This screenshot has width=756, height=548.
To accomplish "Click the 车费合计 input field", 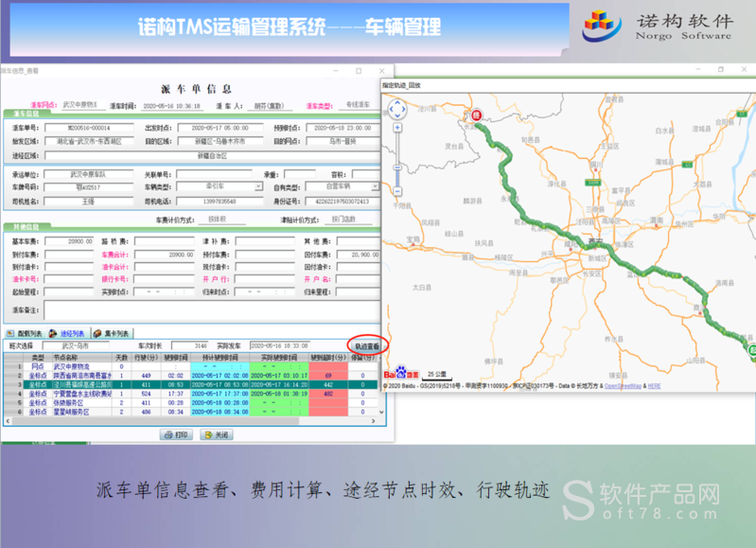I will click(x=165, y=255).
